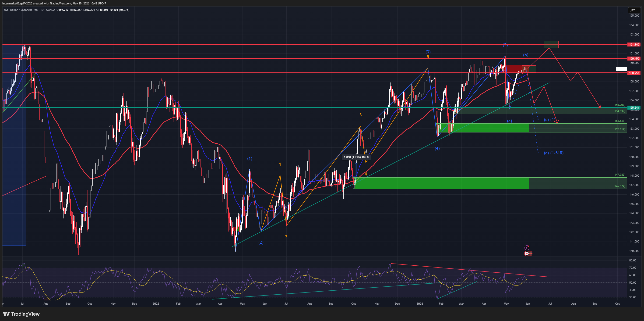Click the white current price label
This screenshot has height=321, width=644.
(x=621, y=69)
